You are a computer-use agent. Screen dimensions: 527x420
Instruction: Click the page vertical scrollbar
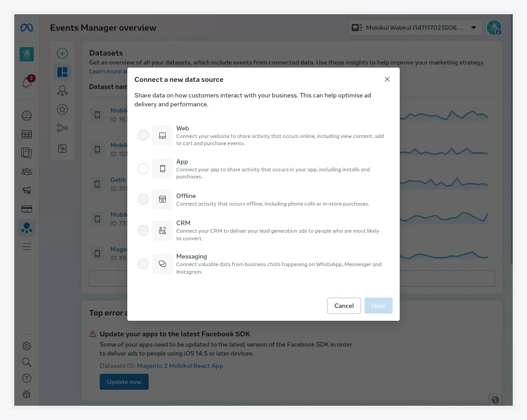click(511, 139)
